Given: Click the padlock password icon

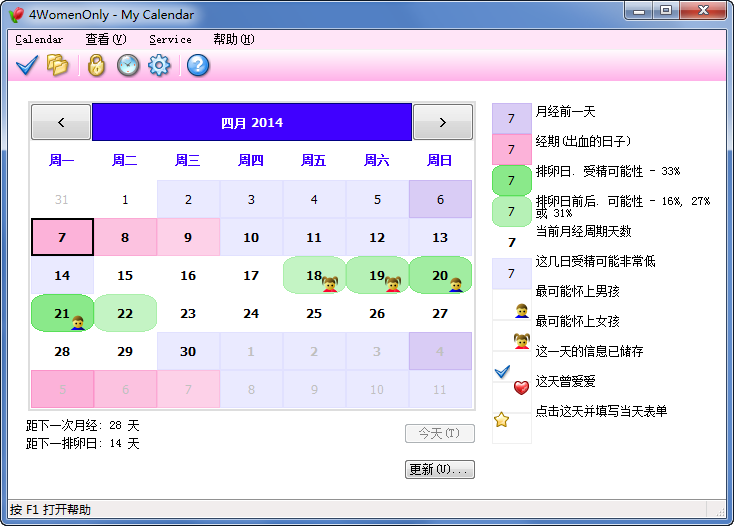Looking at the screenshot, I should pyautogui.click(x=95, y=65).
